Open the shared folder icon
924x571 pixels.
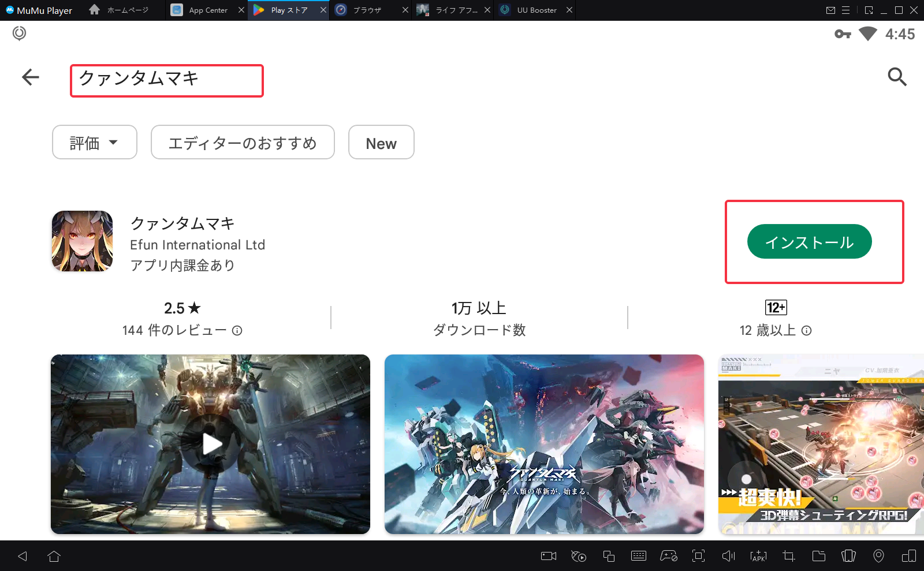(819, 556)
